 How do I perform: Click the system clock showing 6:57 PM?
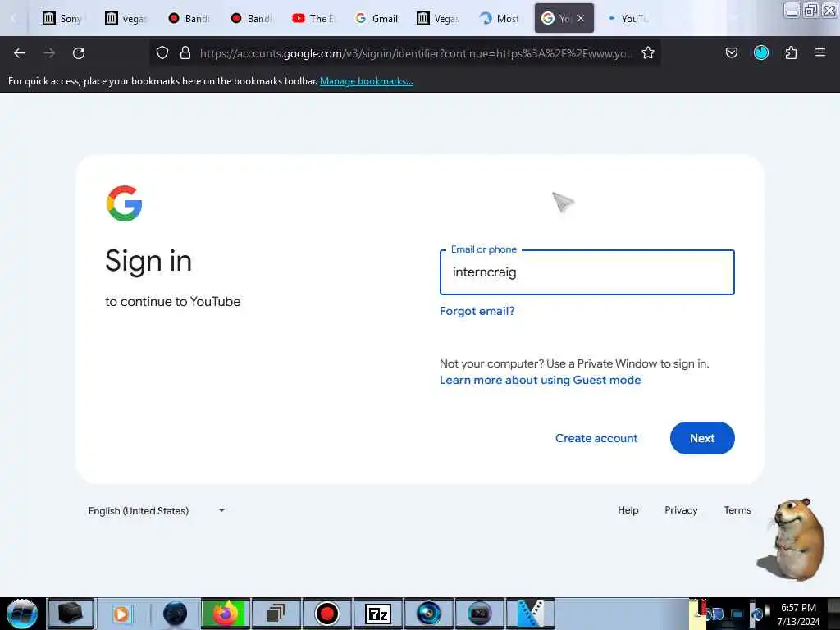[x=798, y=608]
